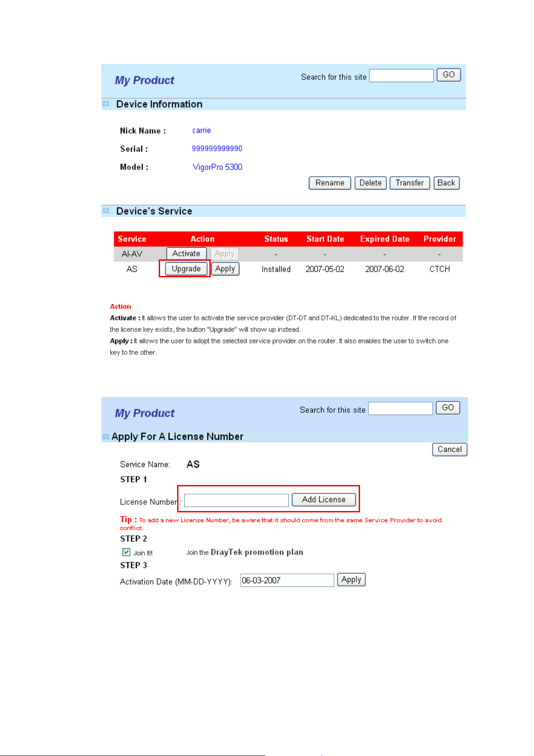Click the Transfer button
Image resolution: width=534 pixels, height=756 pixels.
pyautogui.click(x=410, y=183)
